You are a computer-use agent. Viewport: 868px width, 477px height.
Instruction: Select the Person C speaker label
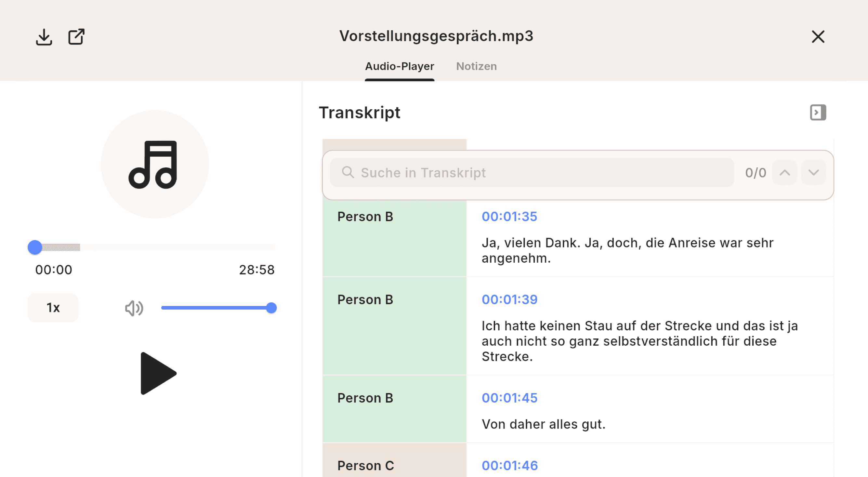click(366, 466)
